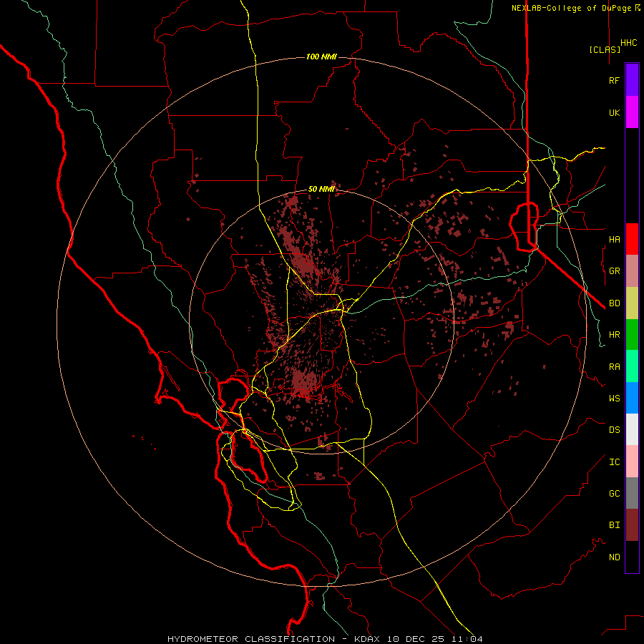The image size is (644, 644).
Task: Click the 50 NMI range ring label
Action: [321, 190]
